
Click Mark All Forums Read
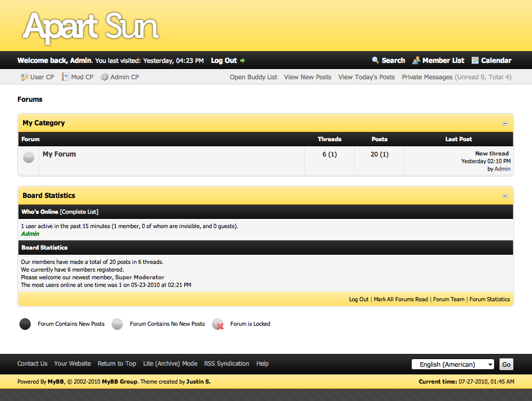(x=400, y=299)
